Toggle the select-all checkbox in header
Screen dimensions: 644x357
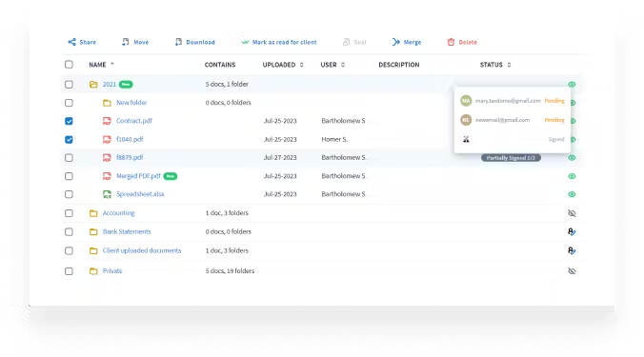[69, 65]
